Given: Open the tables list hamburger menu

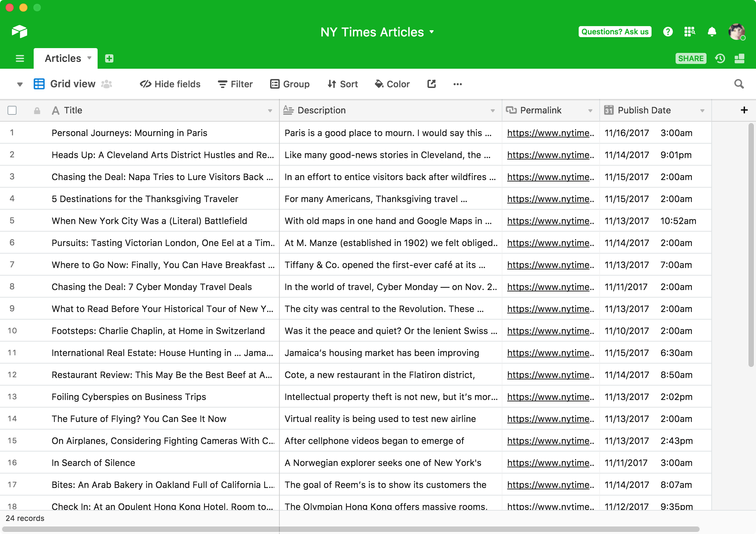Looking at the screenshot, I should [x=20, y=58].
